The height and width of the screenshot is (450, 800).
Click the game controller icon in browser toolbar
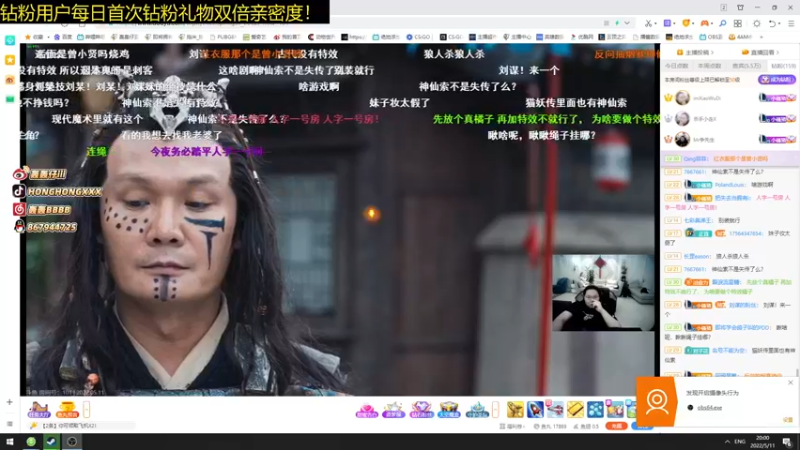pos(705,23)
